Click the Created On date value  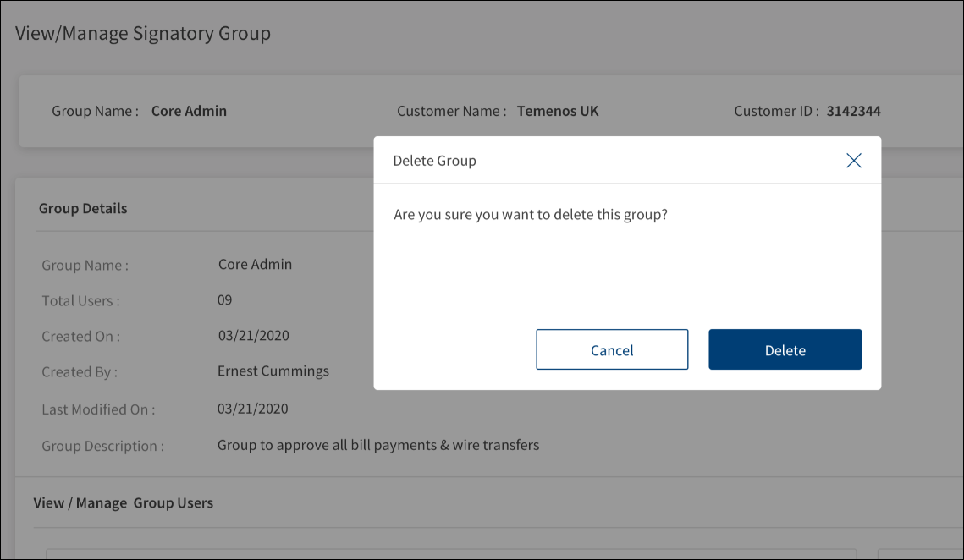click(x=253, y=336)
